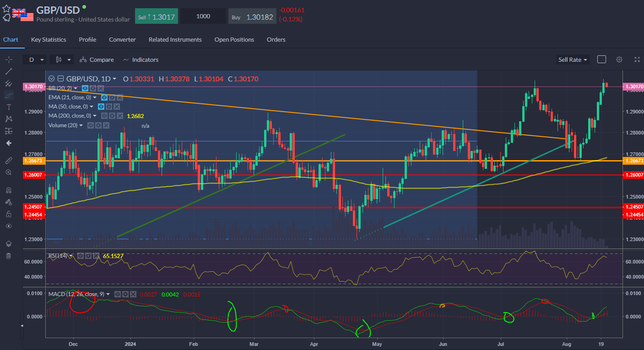Select the trend line drawing tool

point(8,71)
